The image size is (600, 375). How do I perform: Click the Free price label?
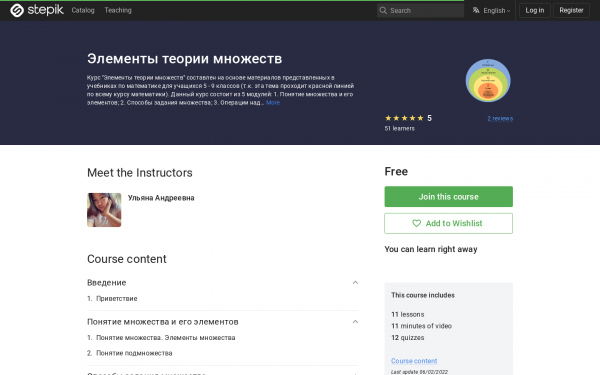point(396,171)
